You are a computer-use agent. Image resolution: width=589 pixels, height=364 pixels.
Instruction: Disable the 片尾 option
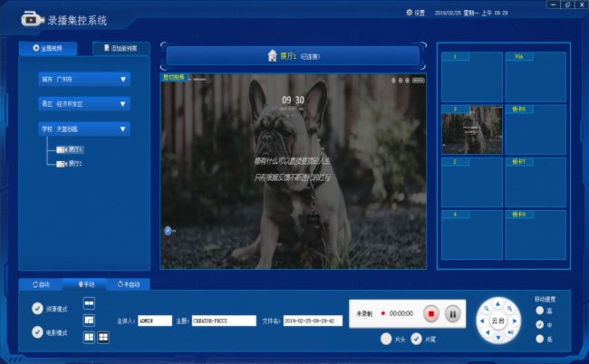[416, 339]
